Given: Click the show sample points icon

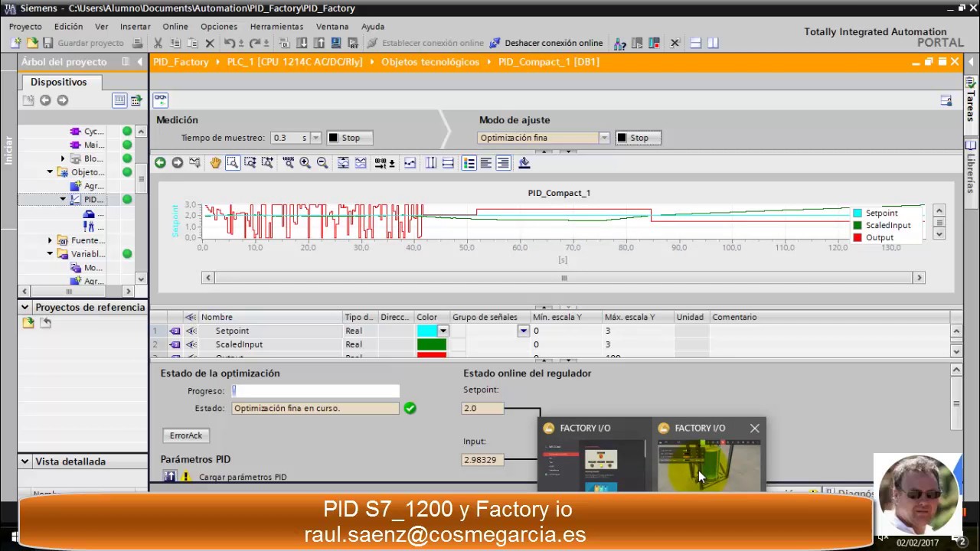Looking at the screenshot, I should pos(410,162).
